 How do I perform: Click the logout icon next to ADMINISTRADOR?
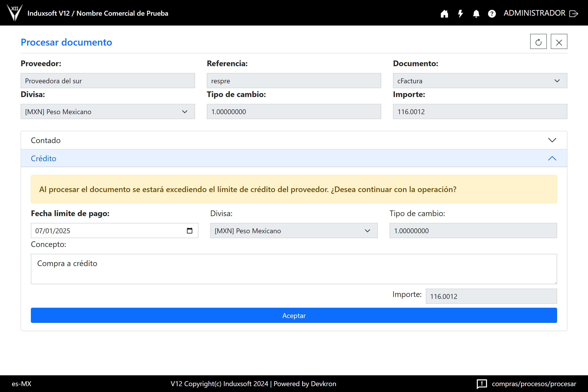click(574, 13)
